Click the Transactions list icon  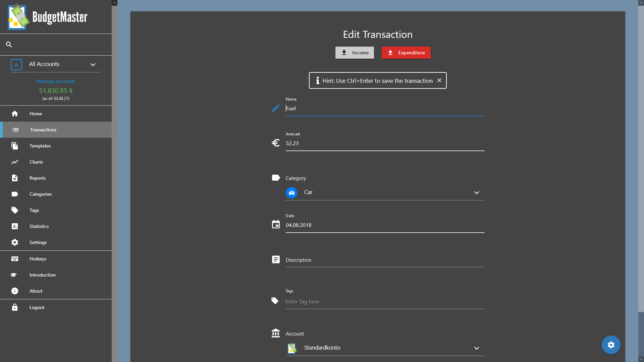15,130
